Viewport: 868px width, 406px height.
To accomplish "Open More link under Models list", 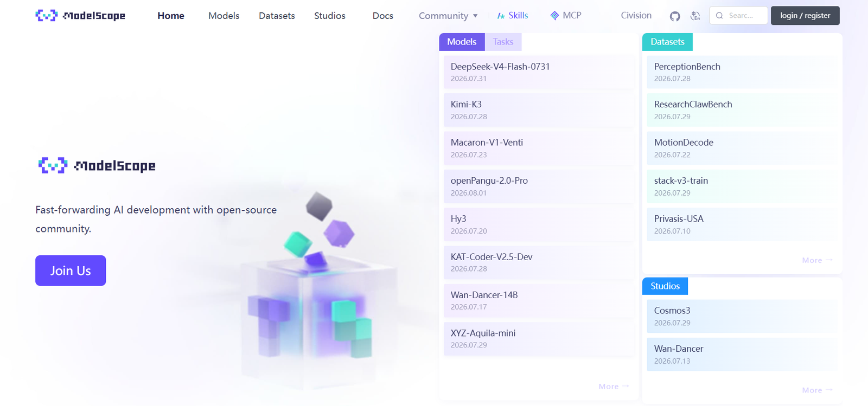I will click(614, 386).
